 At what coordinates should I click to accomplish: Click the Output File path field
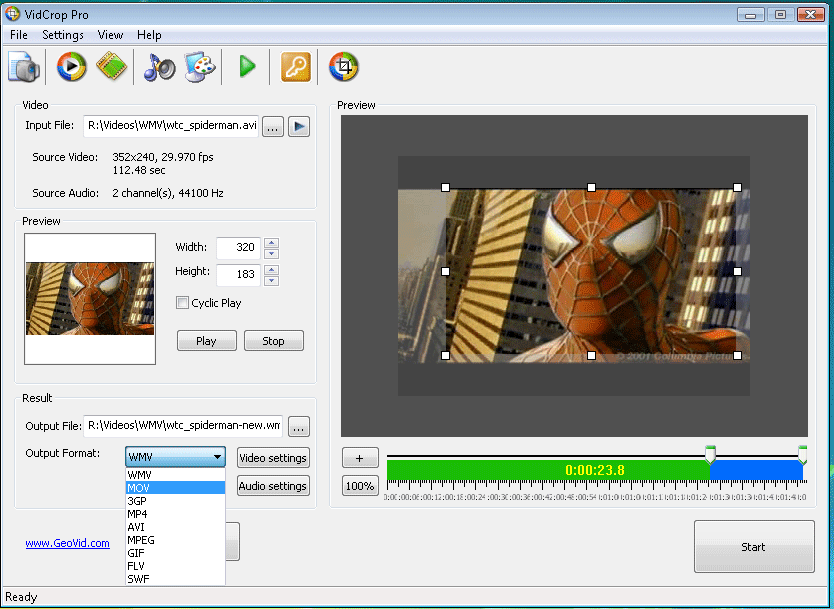tap(183, 426)
